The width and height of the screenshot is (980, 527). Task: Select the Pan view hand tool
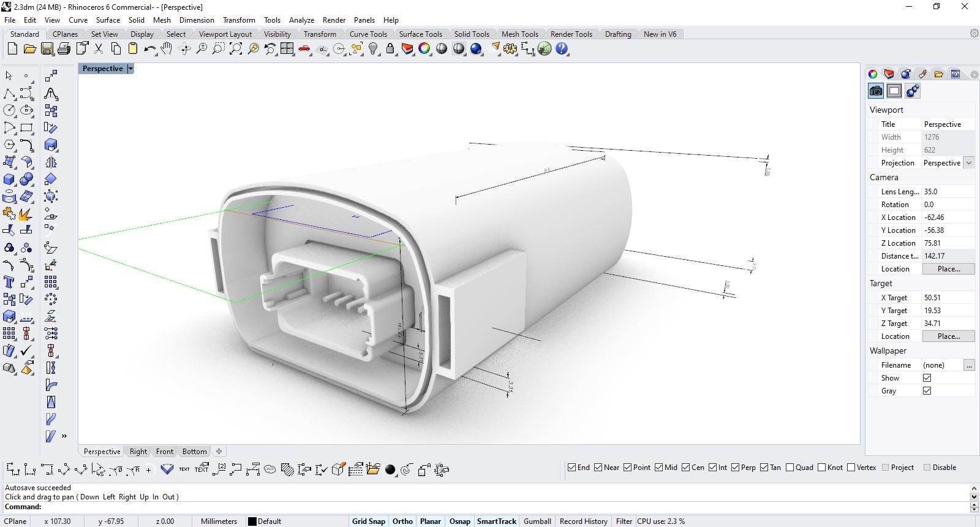(x=167, y=49)
